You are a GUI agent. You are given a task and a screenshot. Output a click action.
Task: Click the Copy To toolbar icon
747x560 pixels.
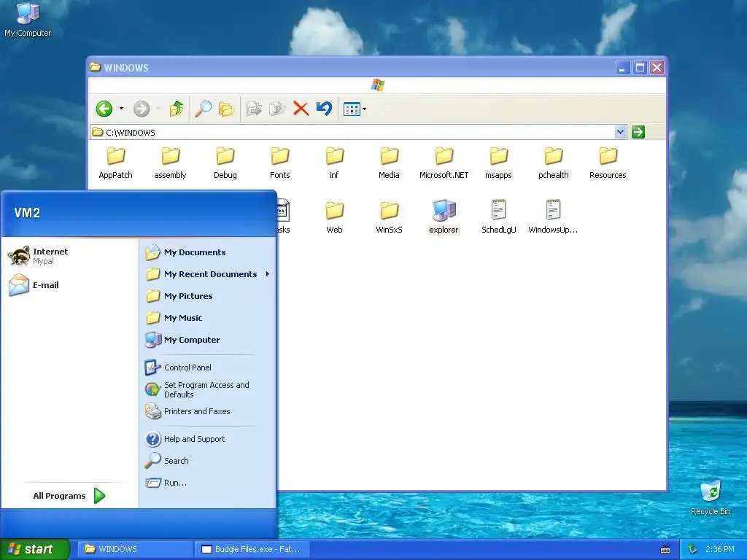tap(277, 109)
